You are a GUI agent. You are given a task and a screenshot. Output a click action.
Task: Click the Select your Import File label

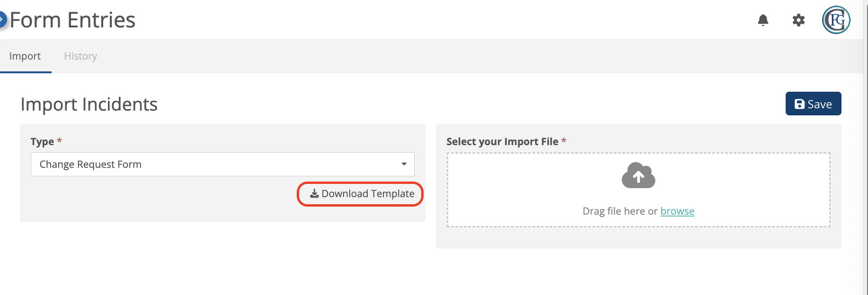[502, 142]
